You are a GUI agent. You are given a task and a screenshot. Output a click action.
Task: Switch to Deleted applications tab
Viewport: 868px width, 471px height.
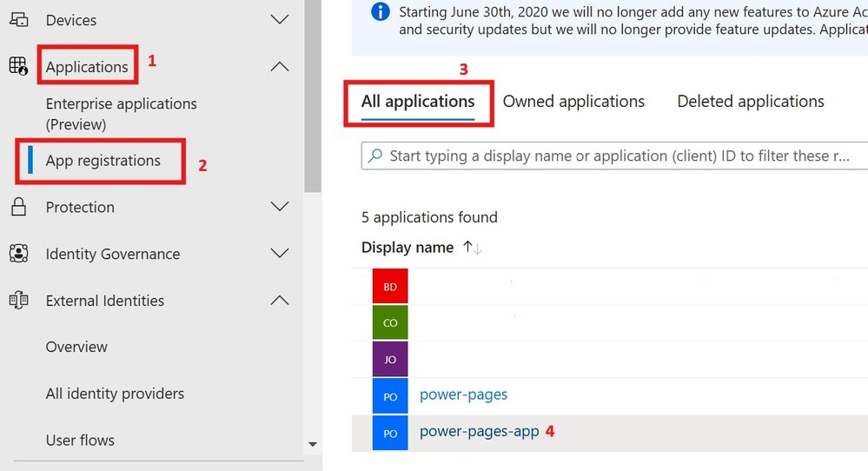751,102
